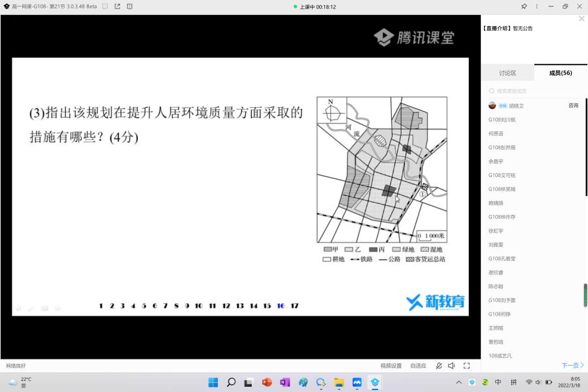This screenshot has height=392, width=588.
Task: Open the feedback icon in title bar
Action: pyautogui.click(x=130, y=7)
